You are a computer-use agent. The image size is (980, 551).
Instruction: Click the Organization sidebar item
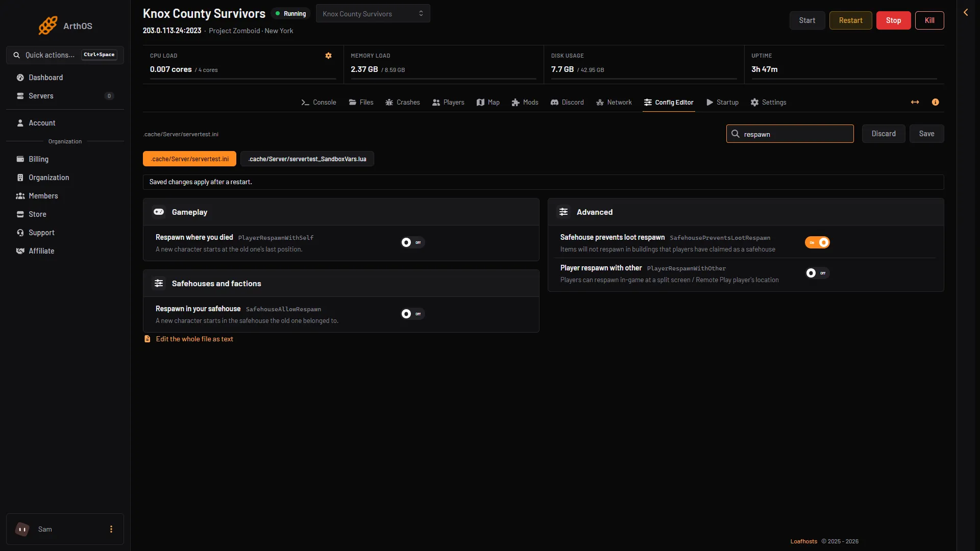65,178
